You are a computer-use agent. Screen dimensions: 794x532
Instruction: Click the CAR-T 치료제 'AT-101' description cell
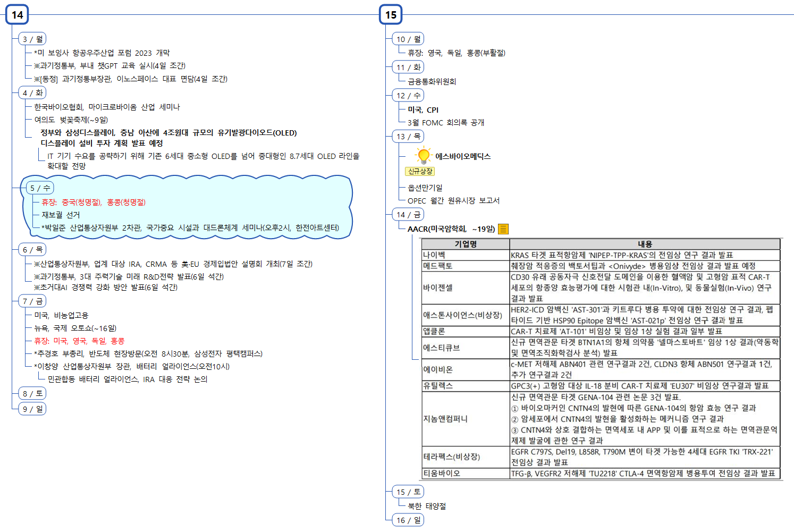click(x=645, y=331)
